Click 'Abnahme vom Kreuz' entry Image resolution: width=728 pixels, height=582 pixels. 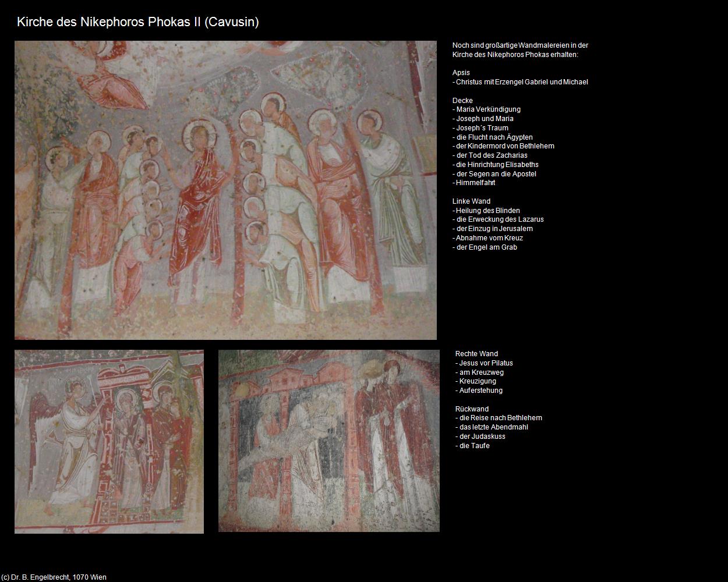[x=487, y=238]
